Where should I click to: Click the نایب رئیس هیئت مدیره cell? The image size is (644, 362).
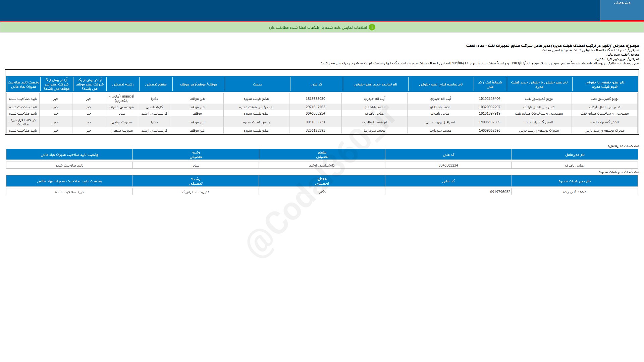point(256,107)
